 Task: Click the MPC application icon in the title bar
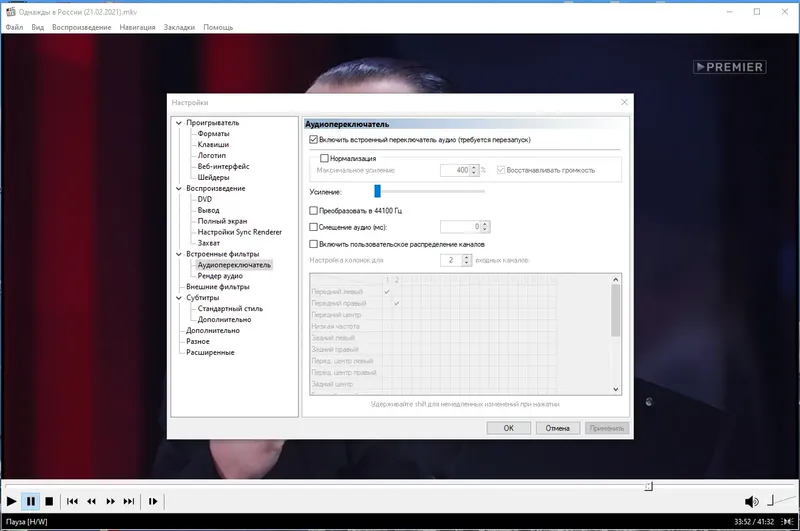pos(10,11)
